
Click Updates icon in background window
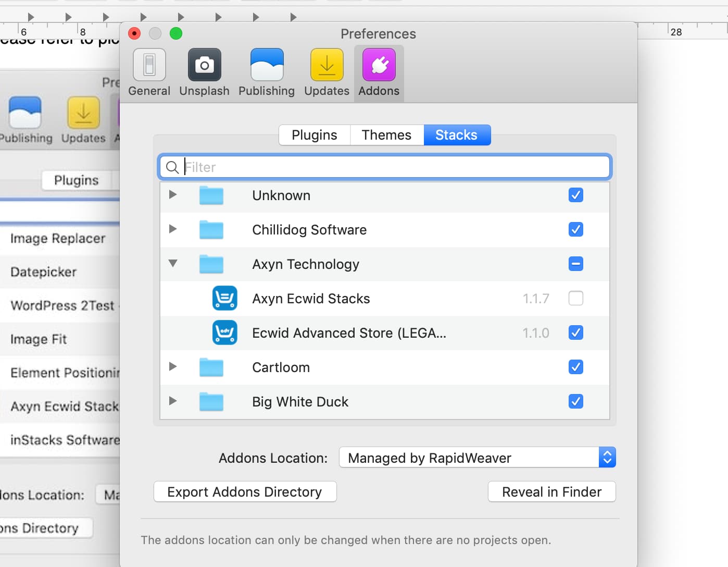click(83, 113)
